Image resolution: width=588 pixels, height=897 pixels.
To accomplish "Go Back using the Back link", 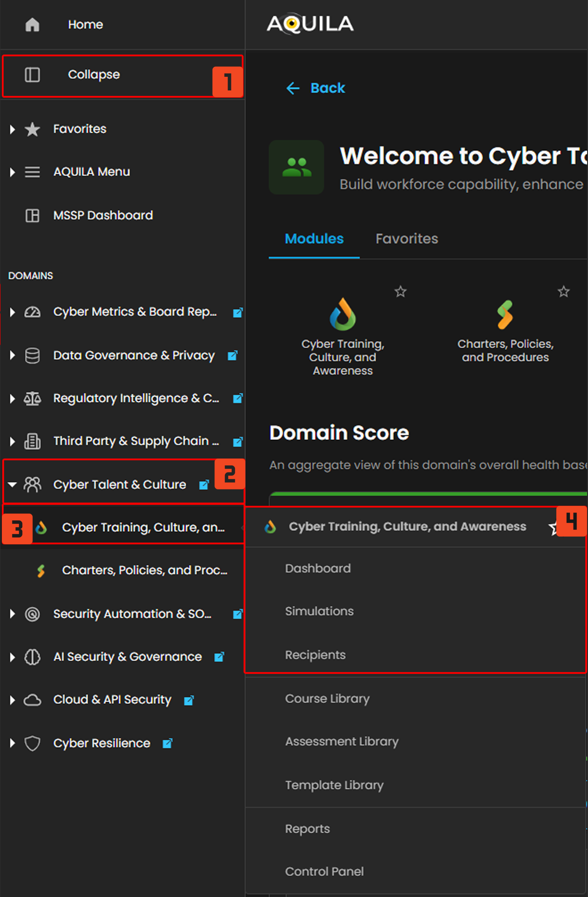I will (x=315, y=88).
